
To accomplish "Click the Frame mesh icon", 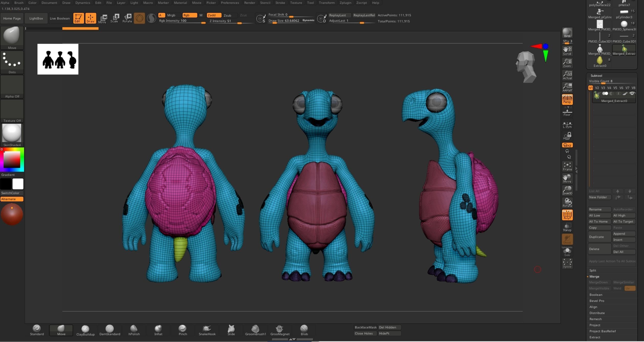I will coord(567,167).
